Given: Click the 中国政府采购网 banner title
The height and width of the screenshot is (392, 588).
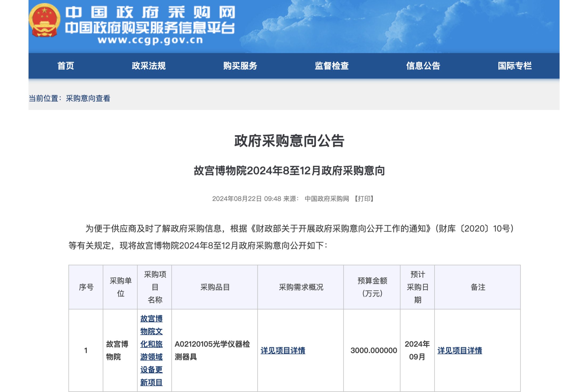Looking at the screenshot, I should (x=150, y=12).
